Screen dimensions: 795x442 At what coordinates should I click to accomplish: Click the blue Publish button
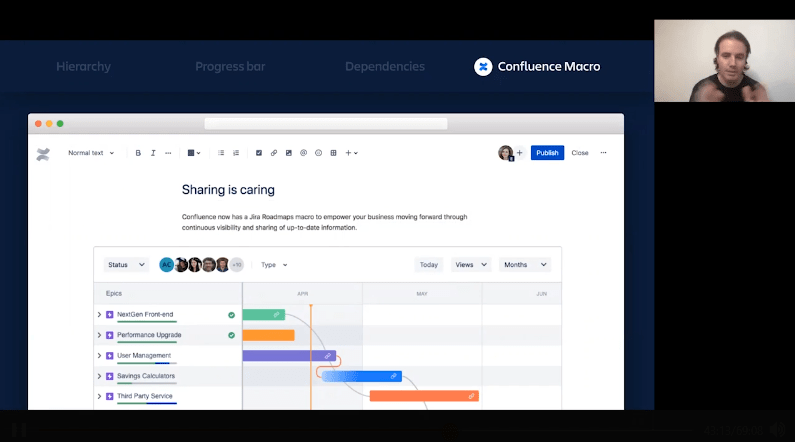point(547,153)
